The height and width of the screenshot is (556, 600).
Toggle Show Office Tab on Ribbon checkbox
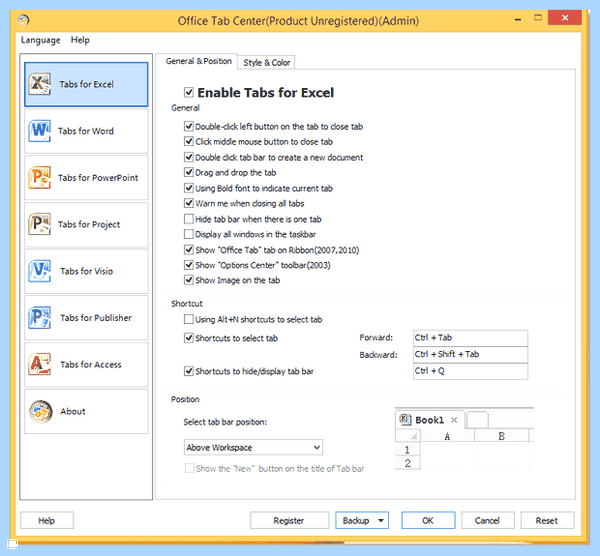pos(189,250)
